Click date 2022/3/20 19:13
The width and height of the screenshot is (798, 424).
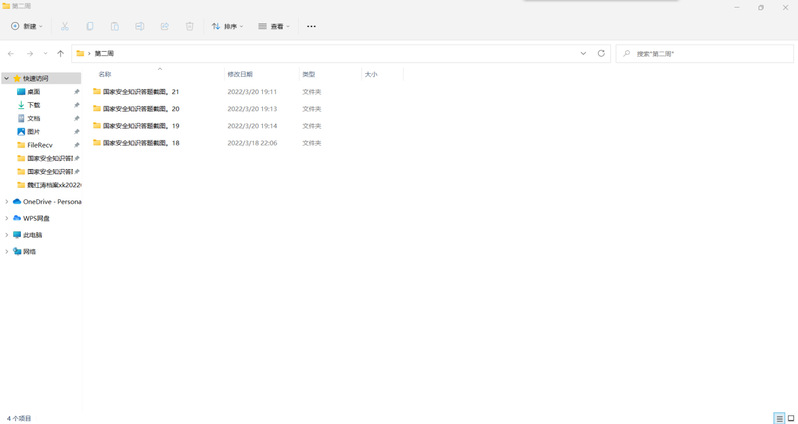(252, 109)
